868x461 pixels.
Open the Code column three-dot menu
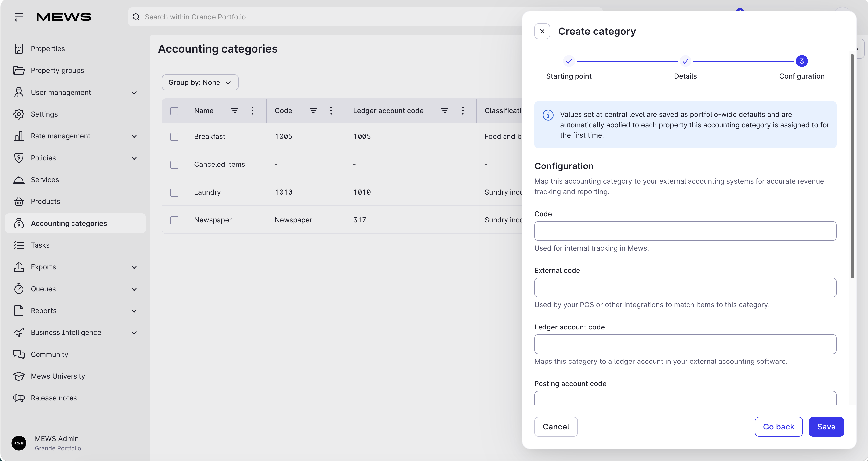(x=331, y=110)
